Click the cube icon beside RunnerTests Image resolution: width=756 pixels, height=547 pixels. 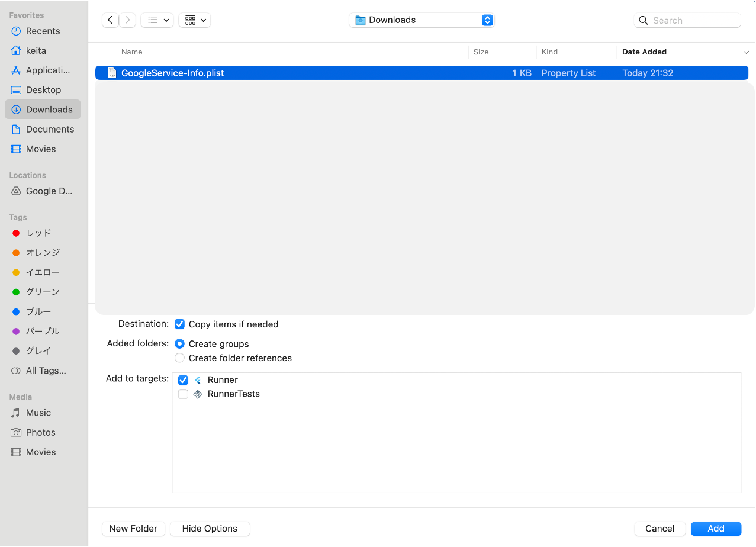(197, 394)
